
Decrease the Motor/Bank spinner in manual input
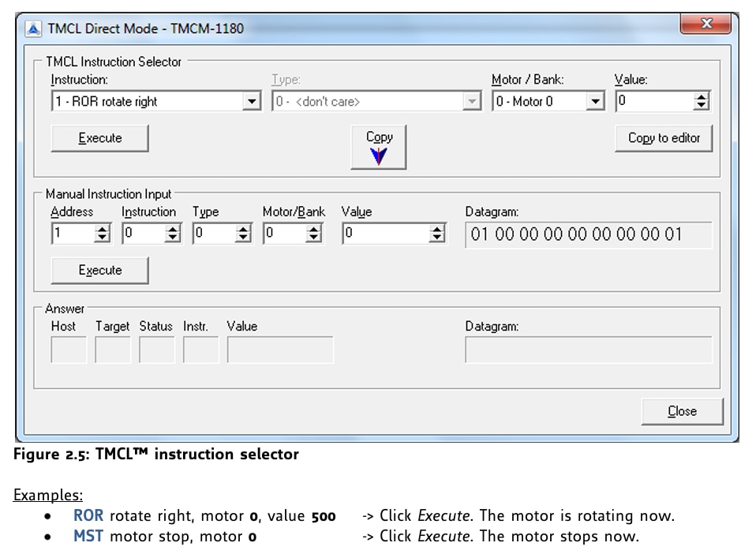(314, 238)
